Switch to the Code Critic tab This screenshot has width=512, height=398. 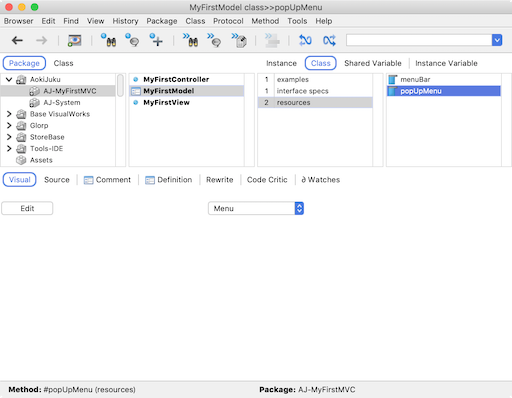(267, 180)
